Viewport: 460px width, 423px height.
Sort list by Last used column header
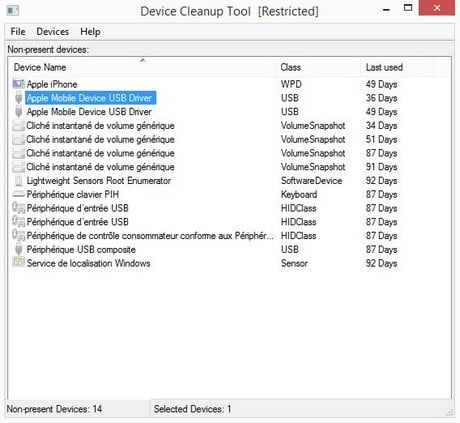tap(397, 67)
